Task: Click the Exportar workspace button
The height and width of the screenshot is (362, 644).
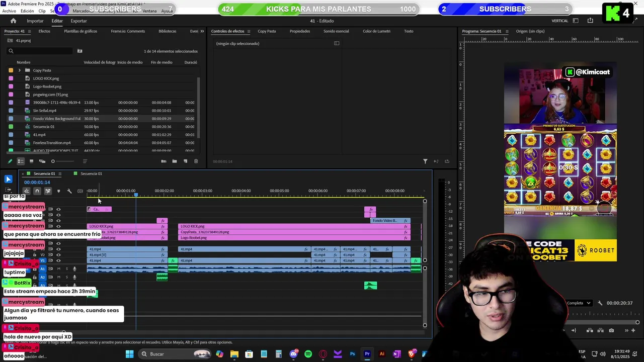Action: pyautogui.click(x=78, y=21)
